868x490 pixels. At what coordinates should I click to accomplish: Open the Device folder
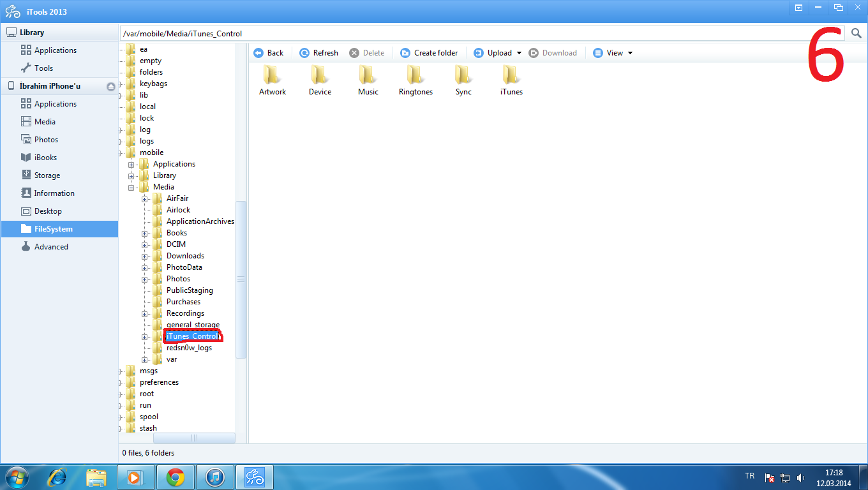(320, 80)
